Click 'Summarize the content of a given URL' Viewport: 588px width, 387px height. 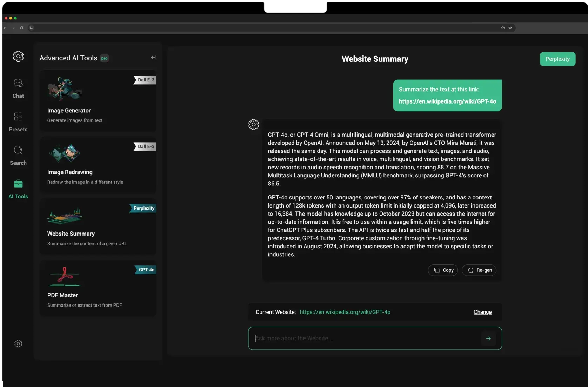pos(87,244)
